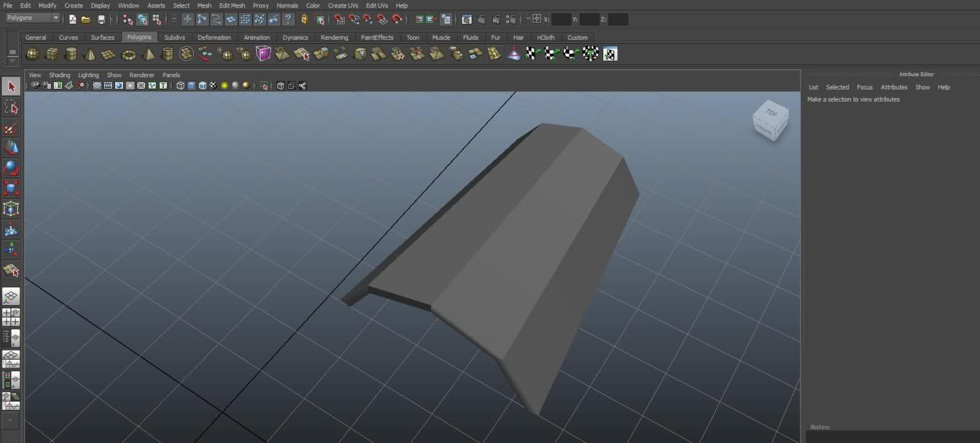Activate the Scale tool in toolbox
This screenshot has height=443, width=980.
11,188
